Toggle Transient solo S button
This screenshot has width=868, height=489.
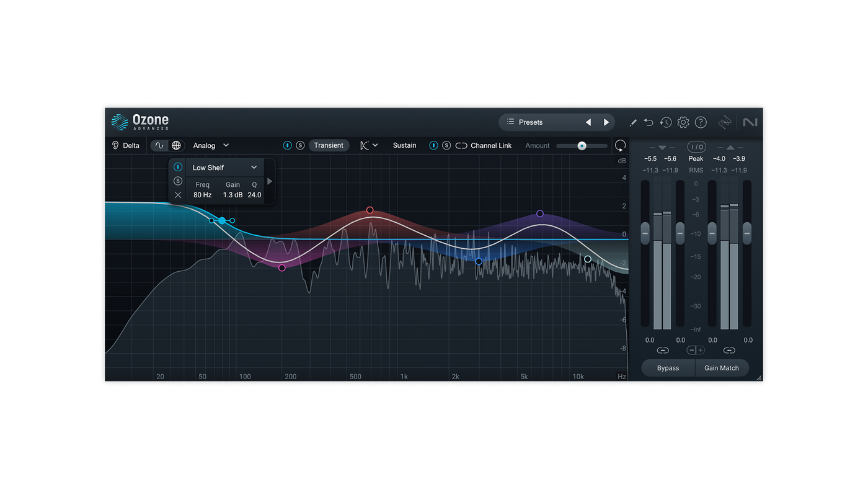(300, 145)
